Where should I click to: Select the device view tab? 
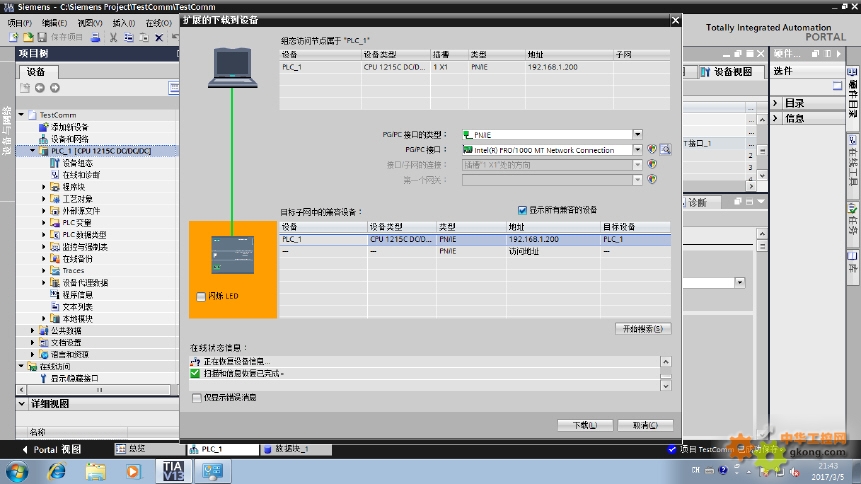[x=733, y=72]
